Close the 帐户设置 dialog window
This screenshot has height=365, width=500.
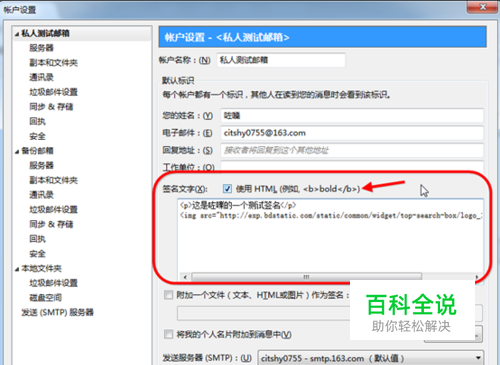coord(482,7)
